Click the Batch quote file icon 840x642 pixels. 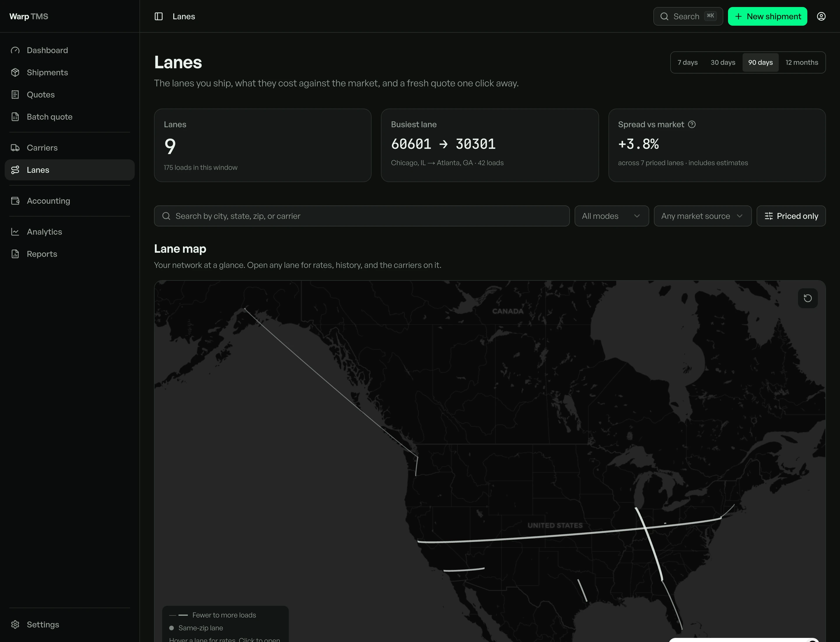coord(15,116)
